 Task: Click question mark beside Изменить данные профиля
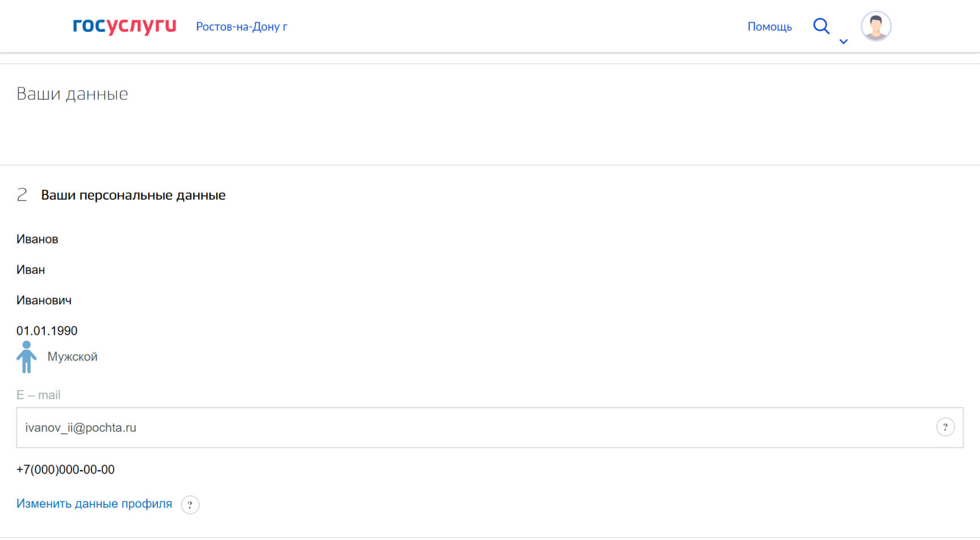pyautogui.click(x=190, y=504)
